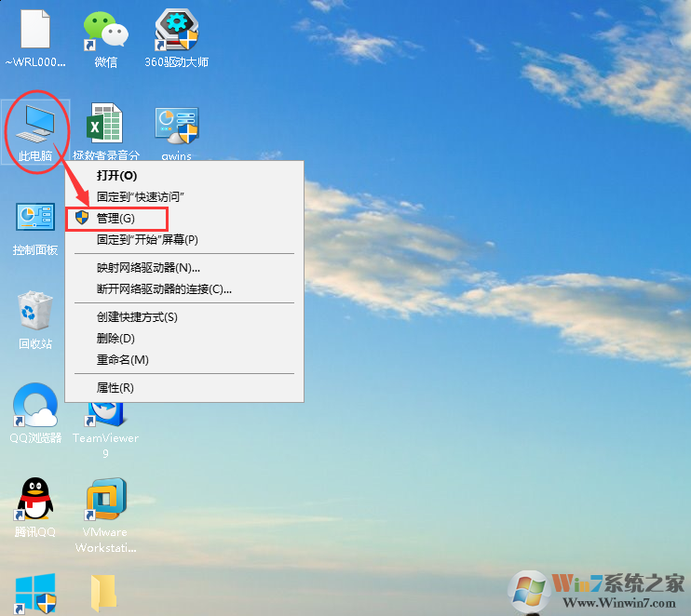The width and height of the screenshot is (691, 616).
Task: Click the 腾讯QQ penguin icon
Action: tap(35, 500)
